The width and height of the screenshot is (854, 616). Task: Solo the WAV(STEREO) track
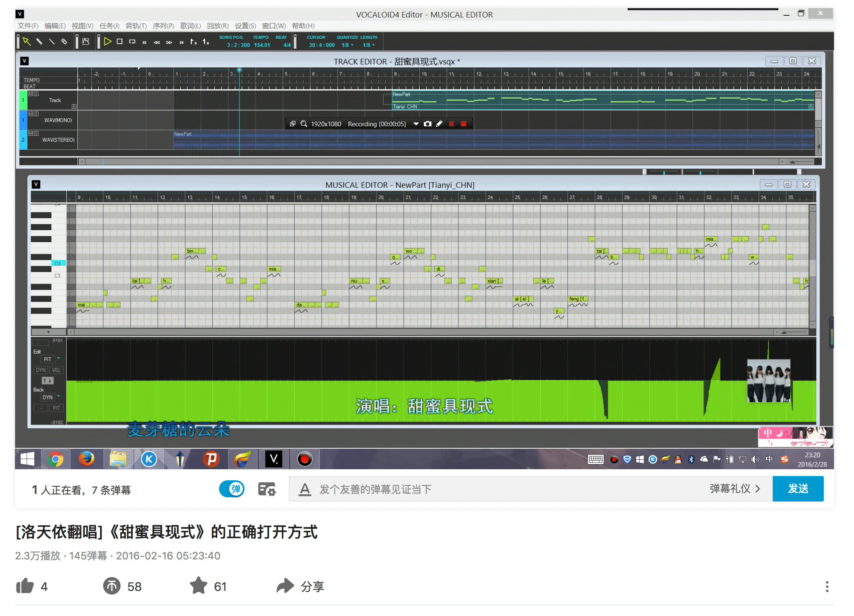pyautogui.click(x=36, y=133)
